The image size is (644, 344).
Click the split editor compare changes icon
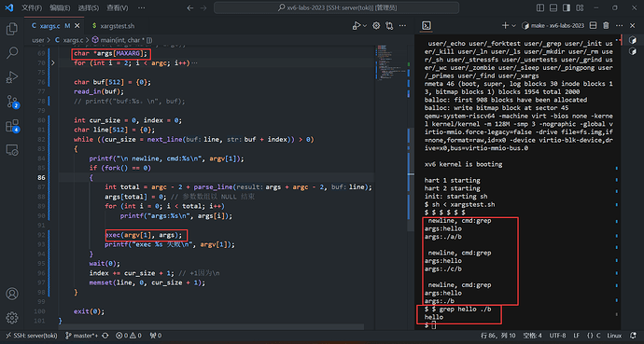(389, 26)
